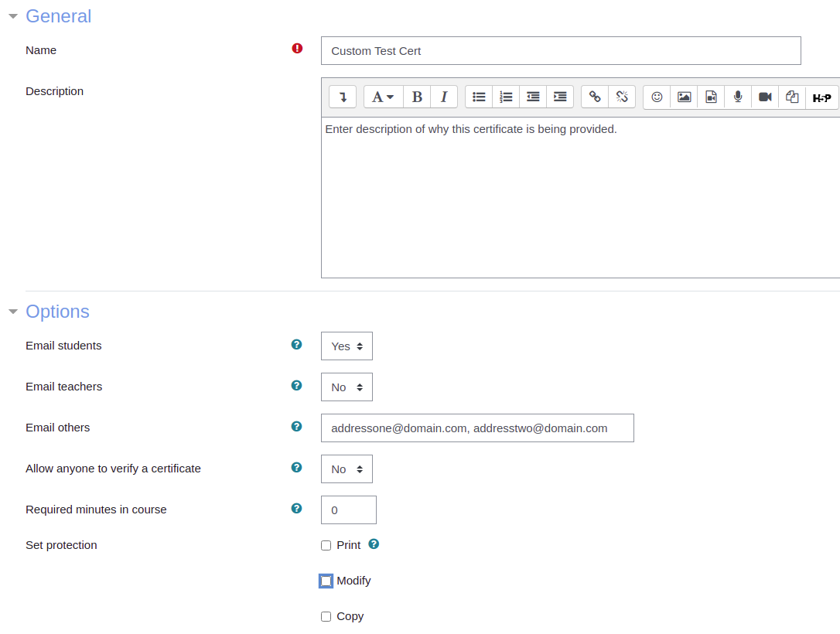Open the Email students Yes dropdown
Image resolution: width=840 pixels, height=634 pixels.
coord(347,346)
